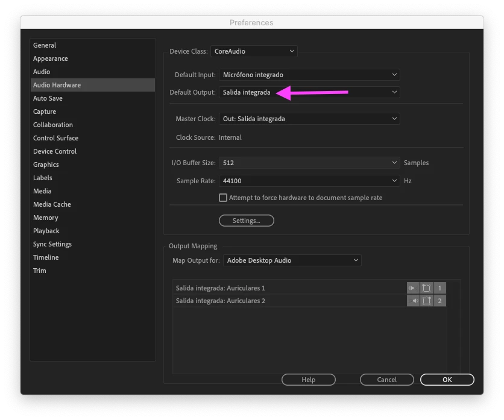Select Device Control preferences category
The width and height of the screenshot is (504, 420).
click(93, 151)
